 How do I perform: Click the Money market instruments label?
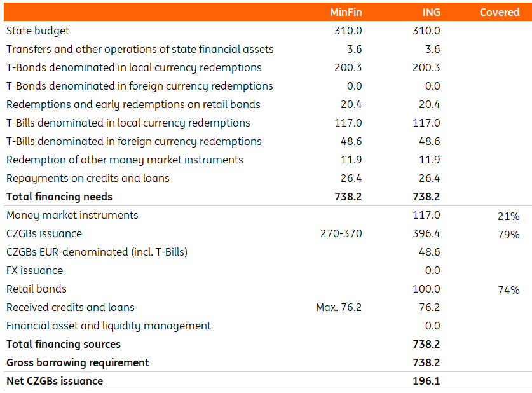pos(72,215)
